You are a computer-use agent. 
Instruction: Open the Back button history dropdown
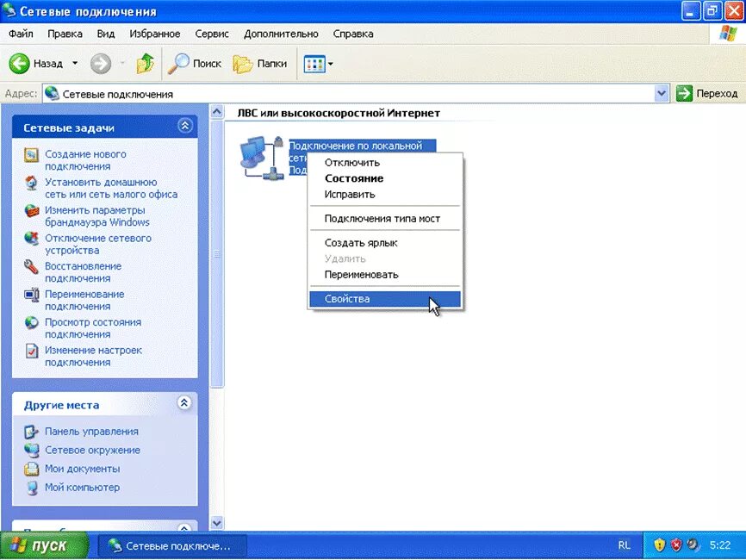[75, 63]
